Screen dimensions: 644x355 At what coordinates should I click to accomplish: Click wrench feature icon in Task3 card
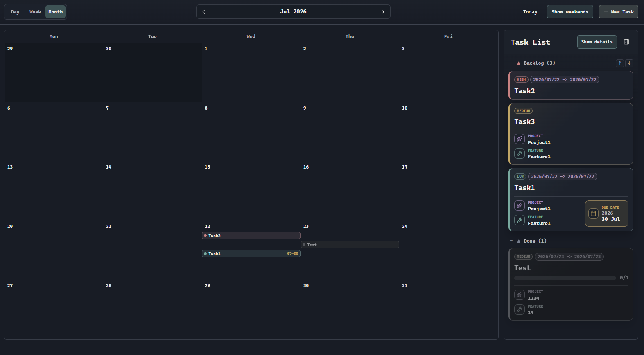pos(520,153)
